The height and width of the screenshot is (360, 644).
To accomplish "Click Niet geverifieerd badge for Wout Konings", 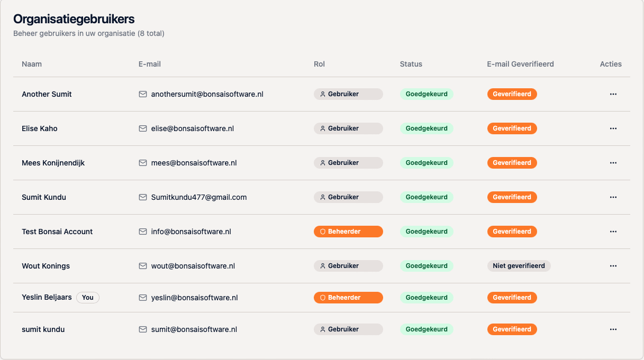I will [x=519, y=266].
